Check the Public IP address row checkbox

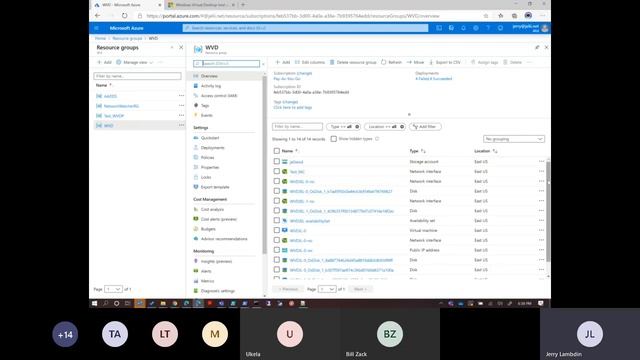277,250
